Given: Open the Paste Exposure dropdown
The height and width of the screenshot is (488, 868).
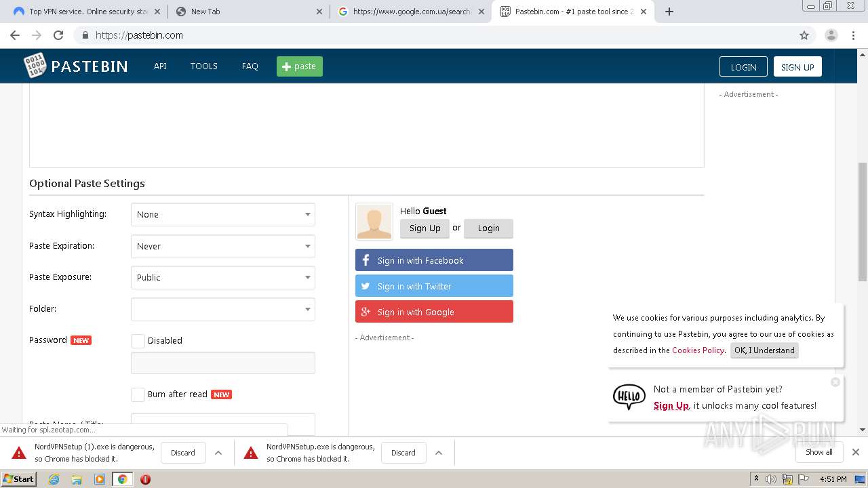Looking at the screenshot, I should pyautogui.click(x=223, y=277).
